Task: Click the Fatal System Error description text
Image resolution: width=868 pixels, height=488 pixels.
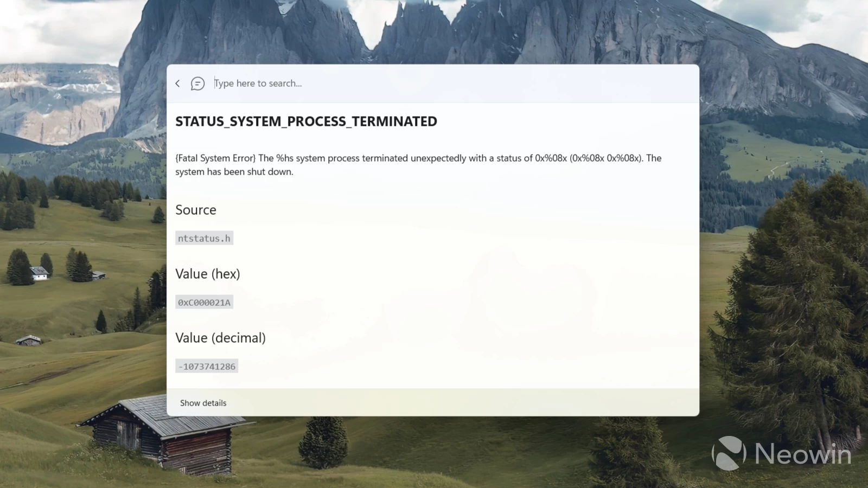Action: pyautogui.click(x=418, y=165)
